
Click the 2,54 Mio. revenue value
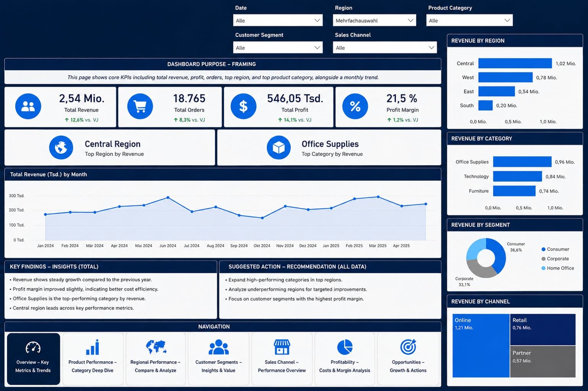pyautogui.click(x=82, y=99)
